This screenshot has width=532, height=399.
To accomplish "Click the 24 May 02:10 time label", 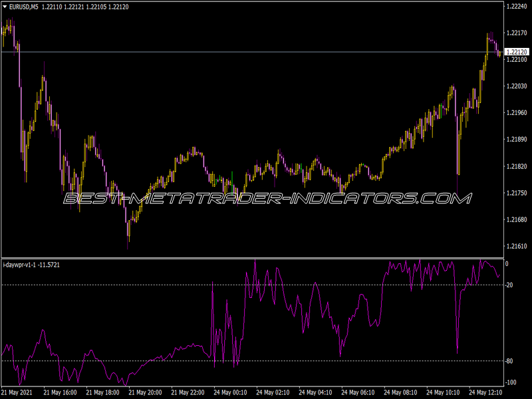I will pos(273,392).
